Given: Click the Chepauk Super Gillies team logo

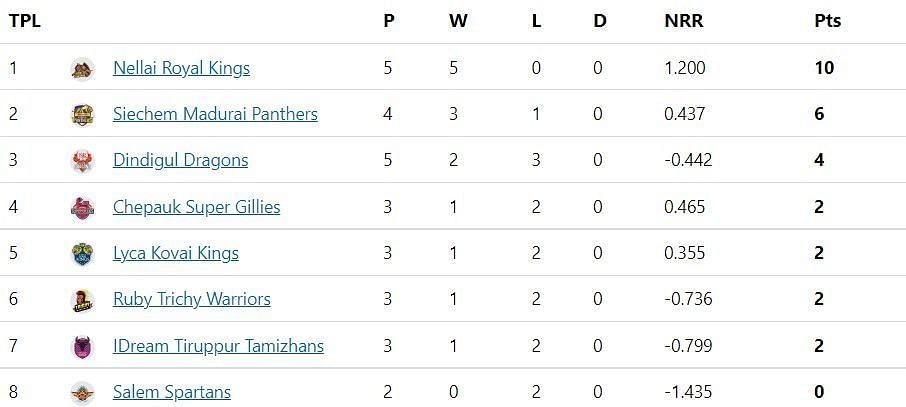Looking at the screenshot, I should pos(82,207).
